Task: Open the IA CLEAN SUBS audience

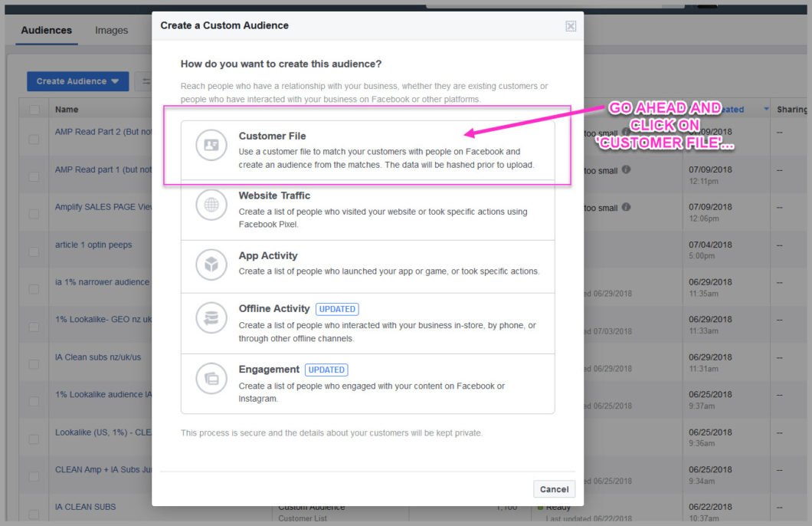Action: [86, 507]
